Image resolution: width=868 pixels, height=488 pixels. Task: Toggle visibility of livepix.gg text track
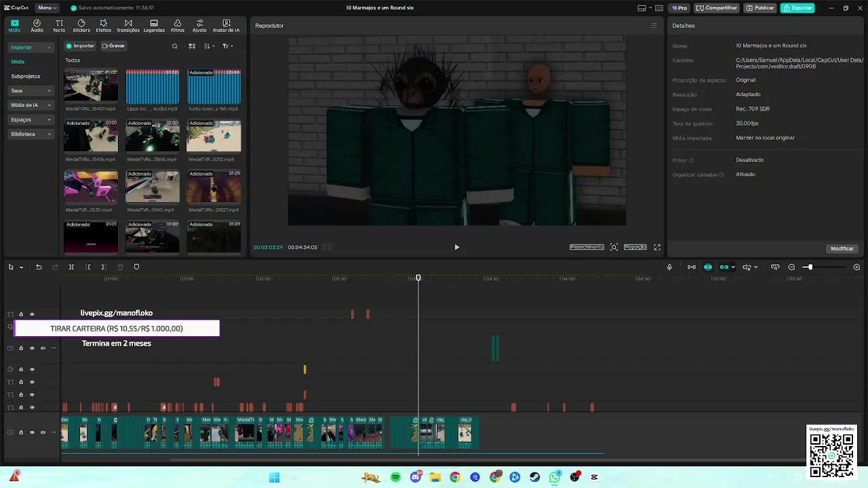tap(32, 314)
